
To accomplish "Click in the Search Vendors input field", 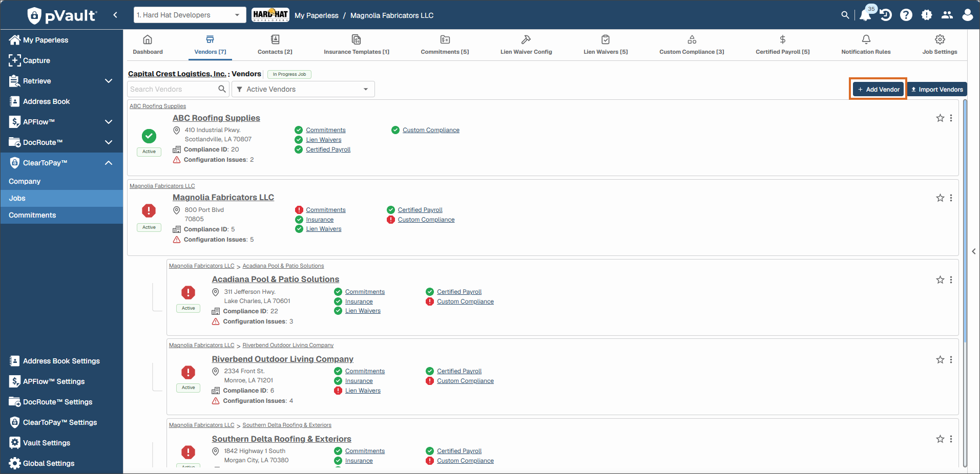I will tap(173, 89).
